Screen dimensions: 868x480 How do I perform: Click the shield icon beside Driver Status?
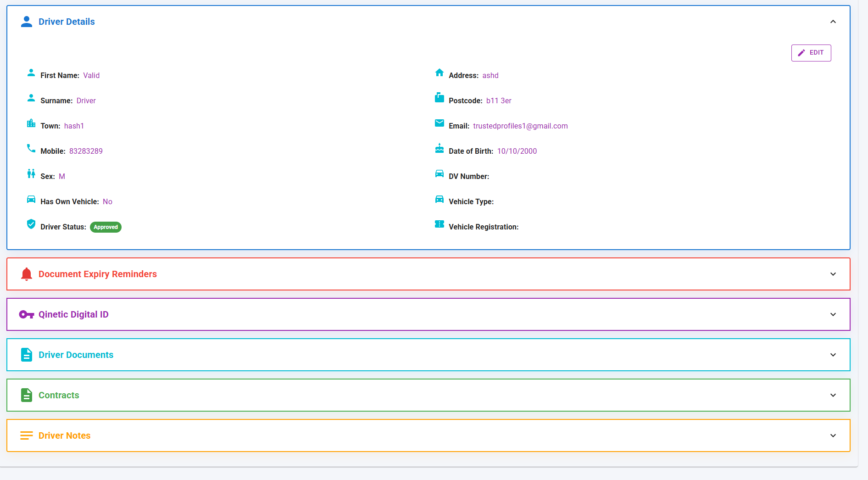coord(31,224)
